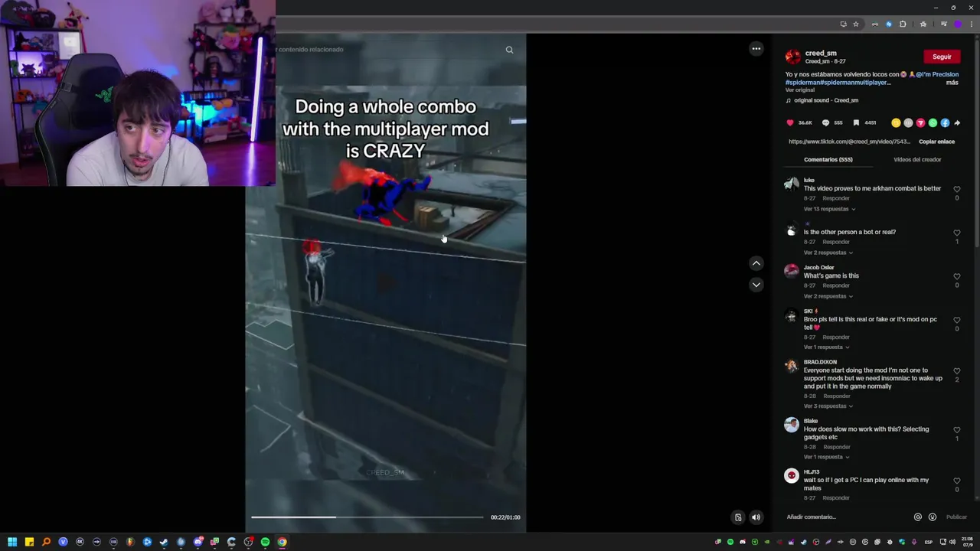
Task: Like Jacob Osler's comment
Action: pyautogui.click(x=957, y=276)
